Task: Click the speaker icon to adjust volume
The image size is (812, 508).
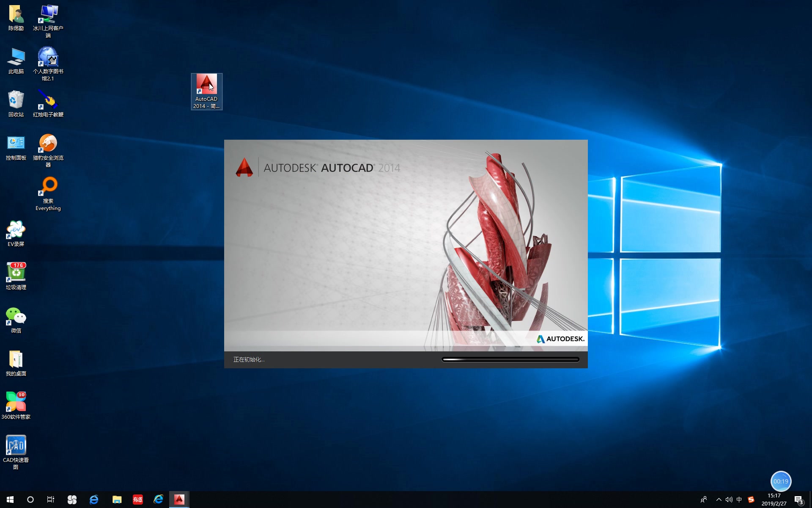Action: click(729, 499)
